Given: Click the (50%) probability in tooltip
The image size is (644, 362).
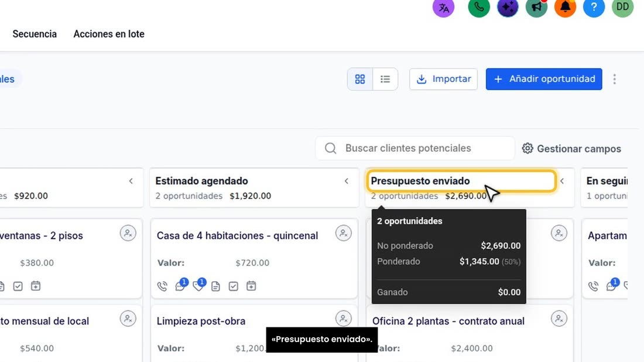Looking at the screenshot, I should pyautogui.click(x=511, y=262).
